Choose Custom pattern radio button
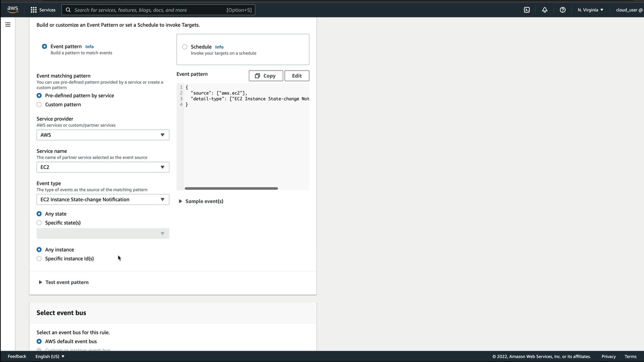The width and height of the screenshot is (644, 362). pos(39,105)
